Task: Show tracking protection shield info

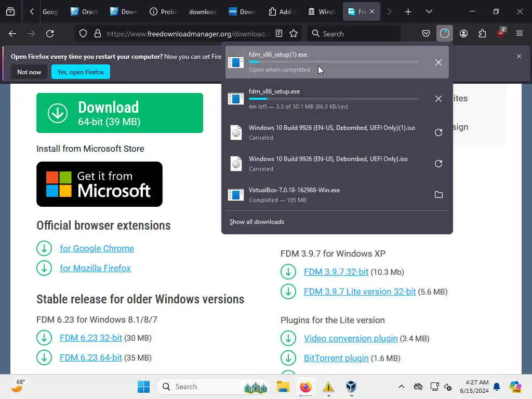Action: (x=83, y=34)
